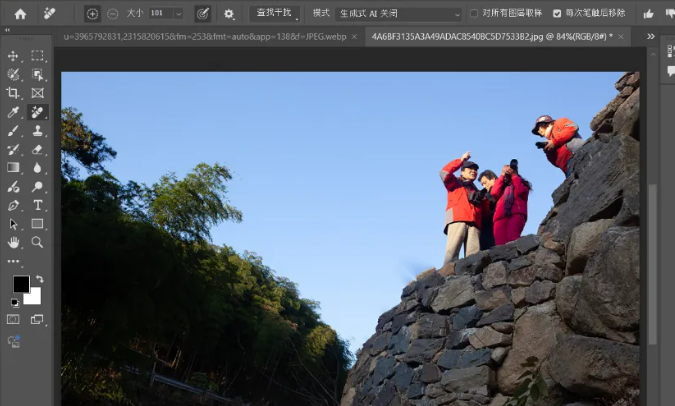This screenshot has height=406, width=675.
Task: Select the Horizontal Type tool
Action: [x=37, y=205]
